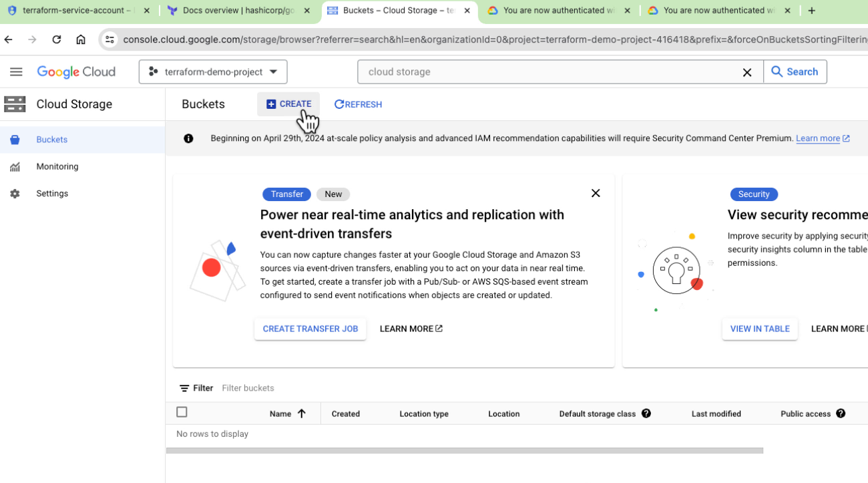Select the header checkbox in bucket list

click(182, 412)
